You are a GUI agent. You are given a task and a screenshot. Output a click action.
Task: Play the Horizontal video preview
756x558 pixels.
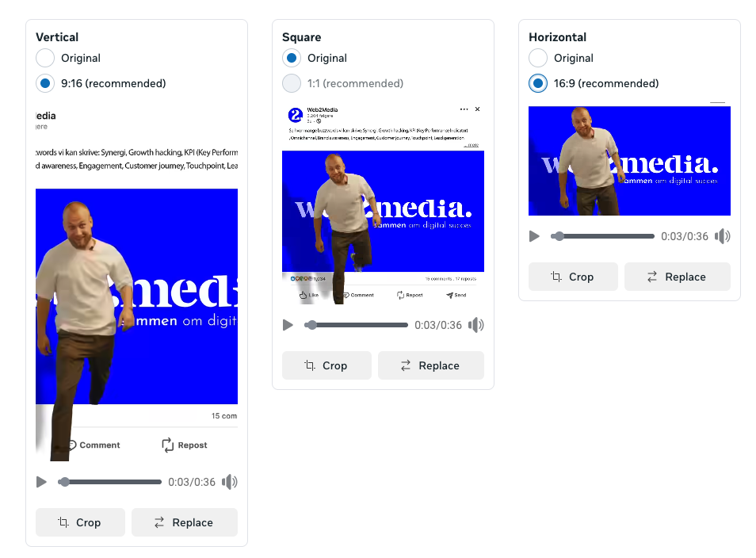click(534, 236)
